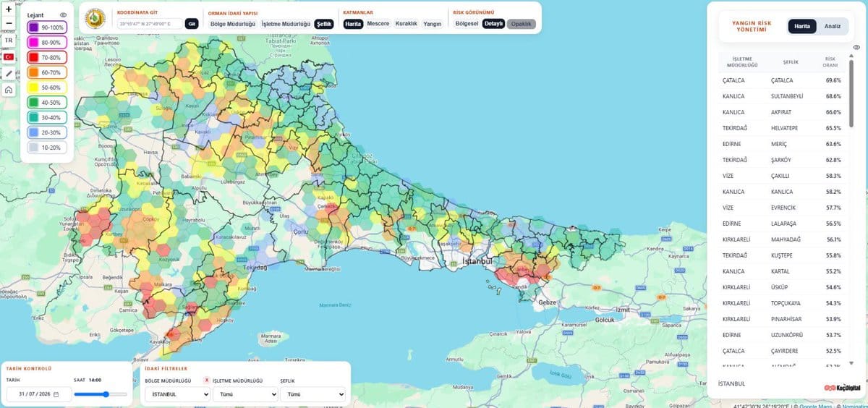The image size is (868, 408).
Task: Toggle legend visibility with the eye icon
Action: (63, 14)
